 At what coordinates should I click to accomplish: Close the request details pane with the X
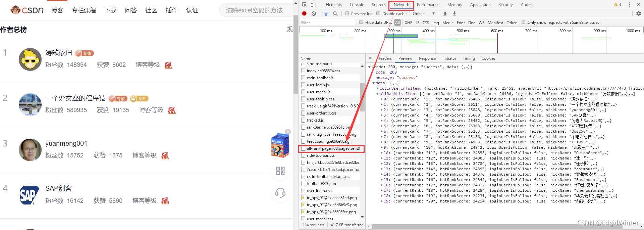[x=370, y=58]
